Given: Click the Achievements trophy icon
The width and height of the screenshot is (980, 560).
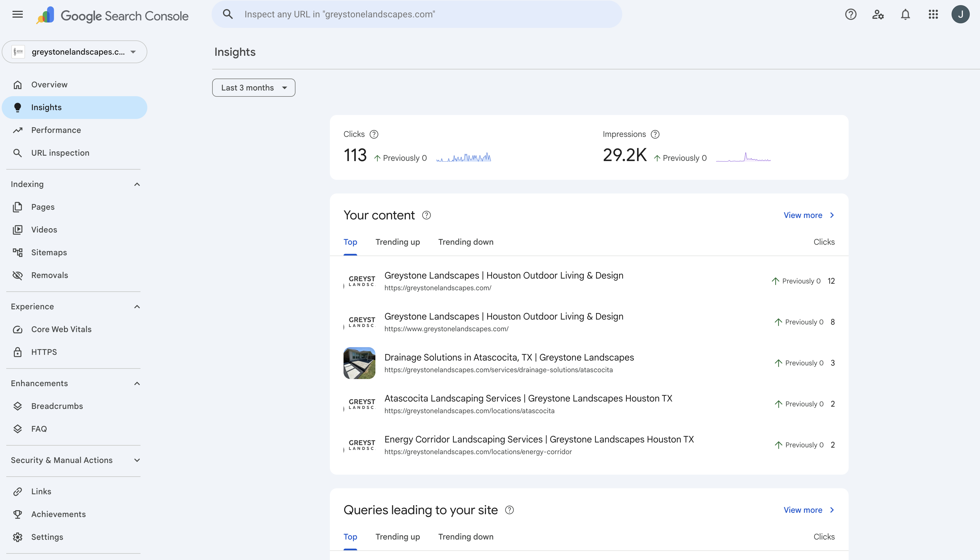Looking at the screenshot, I should (18, 514).
